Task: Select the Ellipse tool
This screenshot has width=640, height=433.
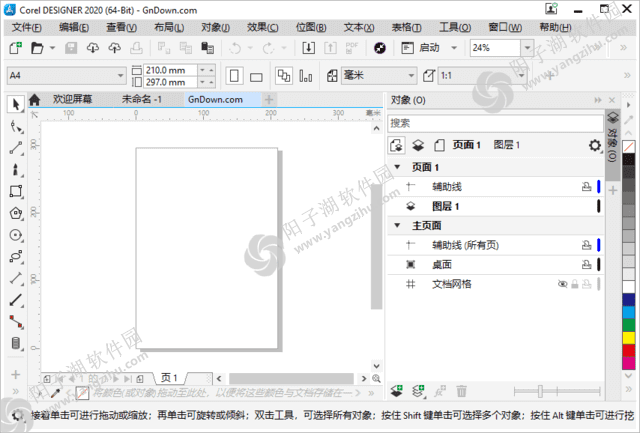Action: (x=16, y=235)
